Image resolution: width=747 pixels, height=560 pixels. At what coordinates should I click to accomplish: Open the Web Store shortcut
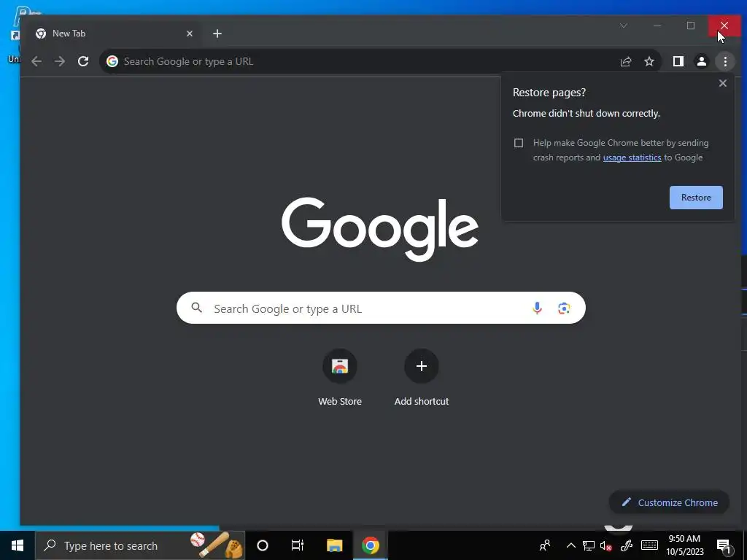340,378
